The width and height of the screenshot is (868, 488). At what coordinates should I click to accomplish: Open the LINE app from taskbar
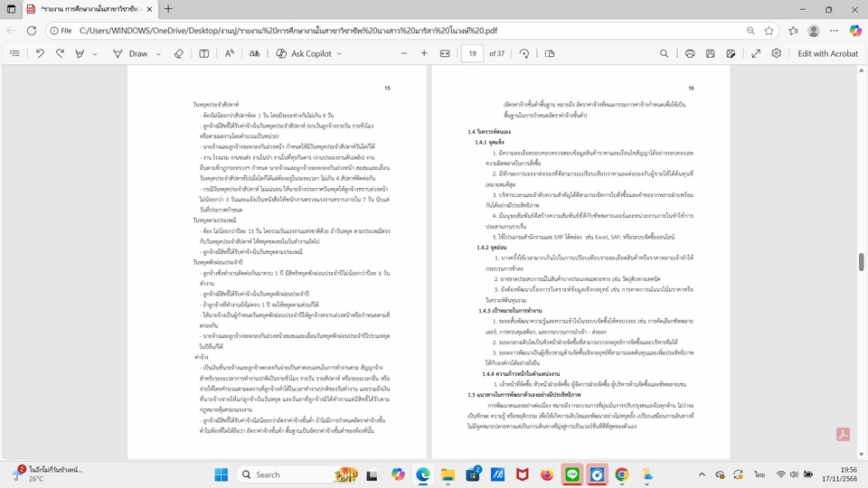pos(571,474)
